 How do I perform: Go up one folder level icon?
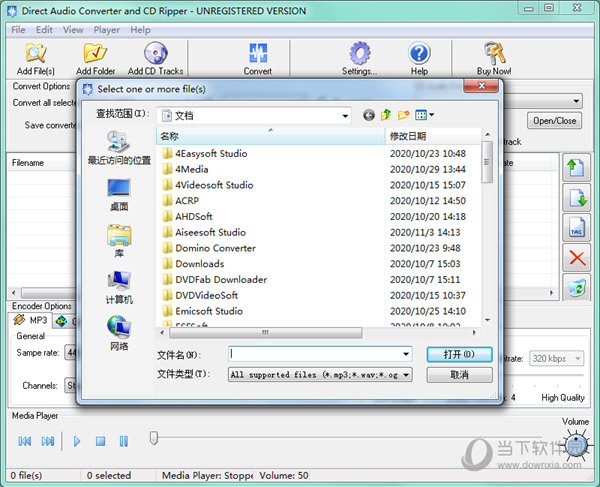[386, 115]
